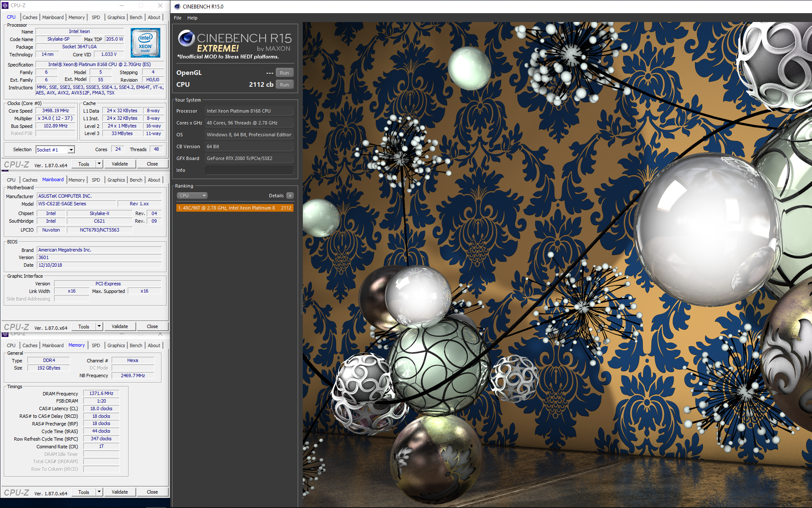Click the Specification Xeon Platinum 8168 text

(x=99, y=64)
